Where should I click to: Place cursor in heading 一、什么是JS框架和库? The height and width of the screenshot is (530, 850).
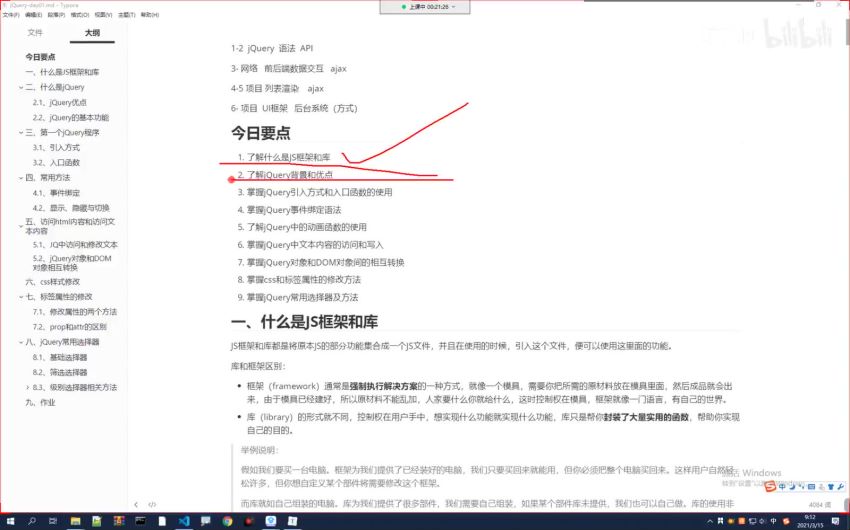click(304, 322)
